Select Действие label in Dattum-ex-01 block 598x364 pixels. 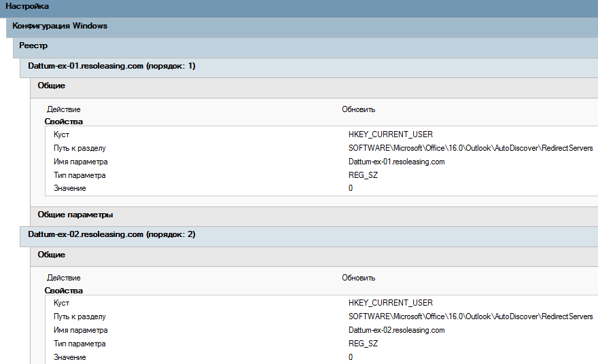(x=64, y=109)
